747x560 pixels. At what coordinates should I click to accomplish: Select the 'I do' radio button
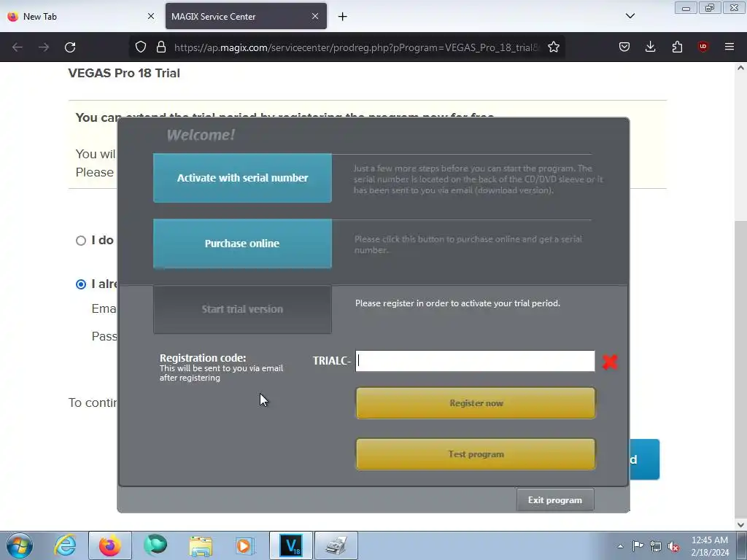(81, 241)
